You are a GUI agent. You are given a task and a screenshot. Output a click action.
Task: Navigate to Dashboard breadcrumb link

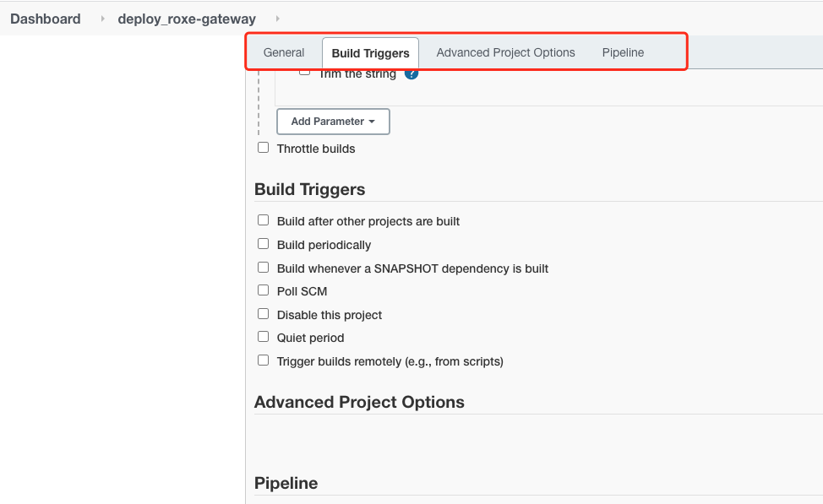pos(46,19)
